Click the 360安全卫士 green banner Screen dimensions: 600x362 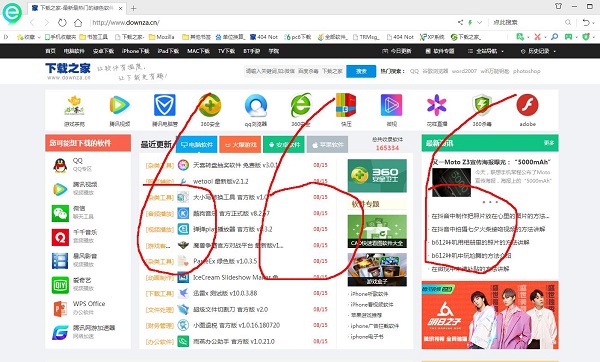point(377,176)
